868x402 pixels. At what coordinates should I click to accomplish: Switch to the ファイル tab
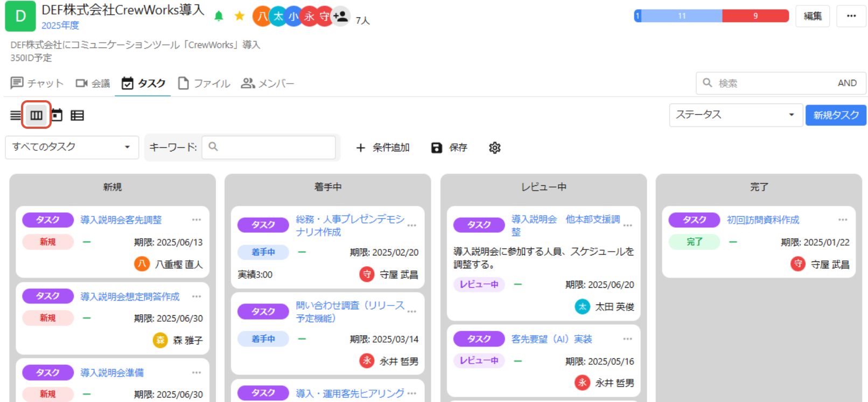pos(204,84)
